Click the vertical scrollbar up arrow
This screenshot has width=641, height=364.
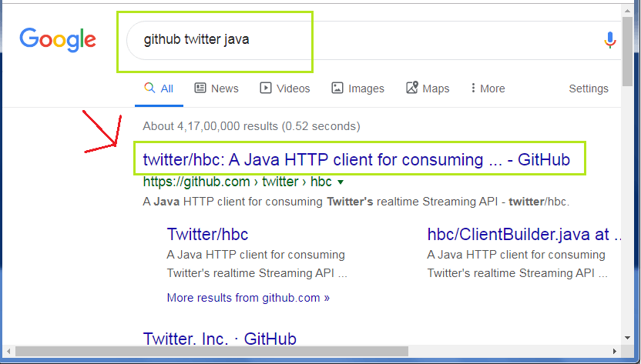tap(627, 11)
